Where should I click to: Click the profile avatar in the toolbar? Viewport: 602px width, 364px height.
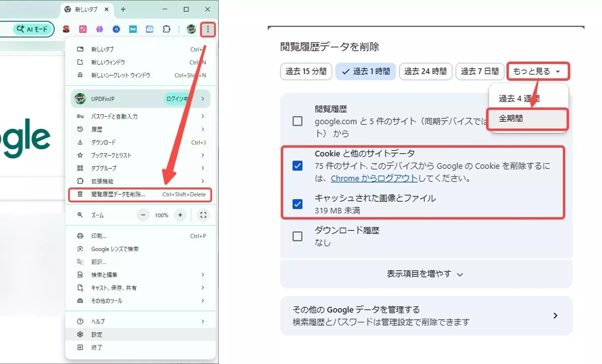click(x=191, y=29)
